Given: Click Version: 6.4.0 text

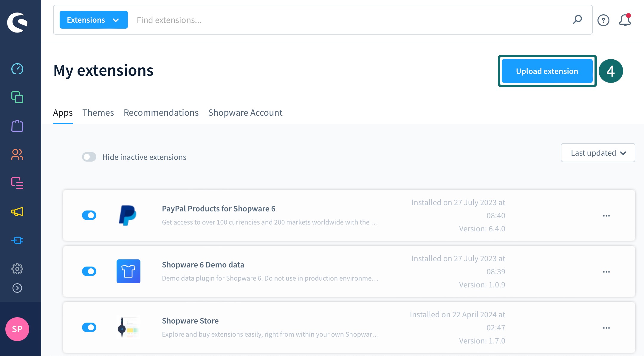Looking at the screenshot, I should coord(482,229).
